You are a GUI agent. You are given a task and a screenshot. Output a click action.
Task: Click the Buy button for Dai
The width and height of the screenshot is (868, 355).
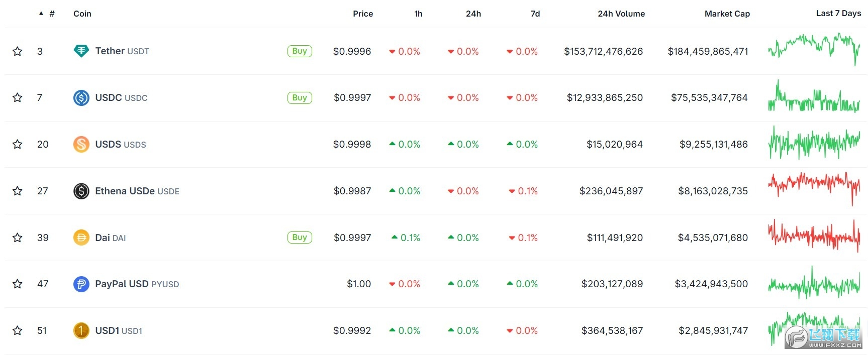[300, 238]
